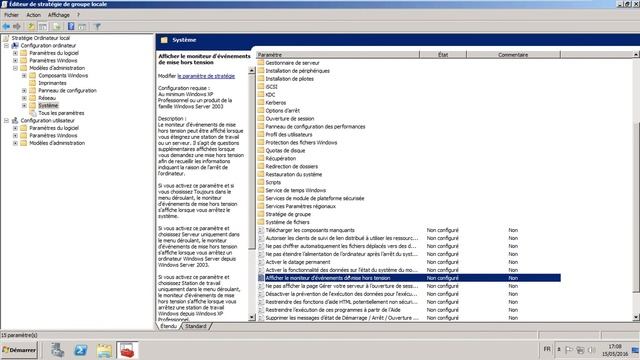640x360 pixels.
Task: Open Server Manager from the taskbar
Action: pos(58,350)
